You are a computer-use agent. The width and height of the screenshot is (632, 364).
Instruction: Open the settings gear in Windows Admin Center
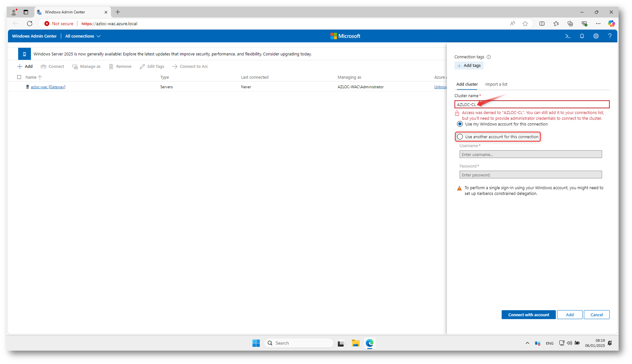point(596,36)
